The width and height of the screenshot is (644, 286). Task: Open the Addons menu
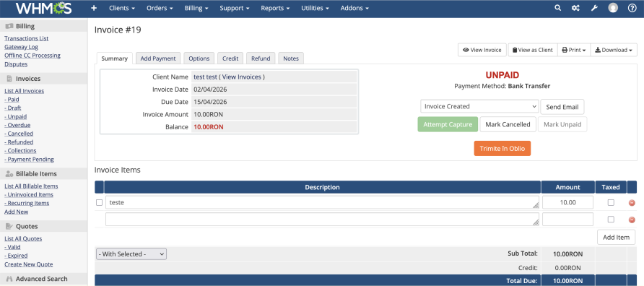tap(354, 8)
